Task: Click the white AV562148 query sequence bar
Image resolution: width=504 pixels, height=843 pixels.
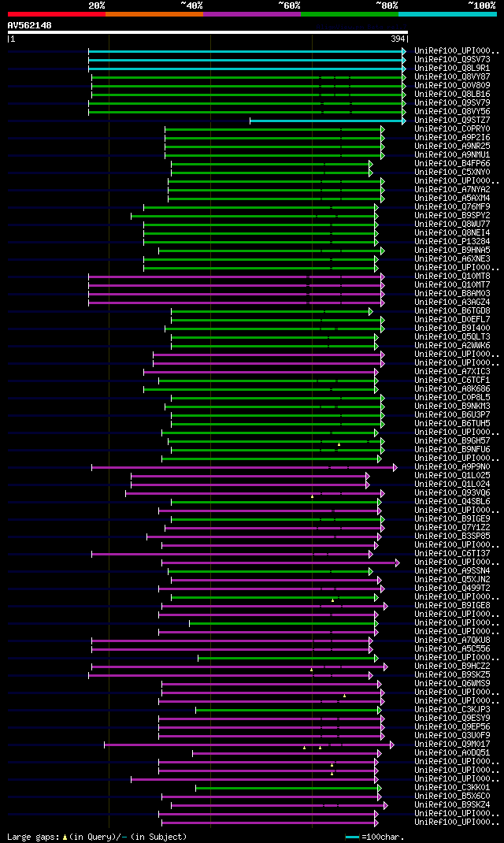Action: [x=208, y=32]
